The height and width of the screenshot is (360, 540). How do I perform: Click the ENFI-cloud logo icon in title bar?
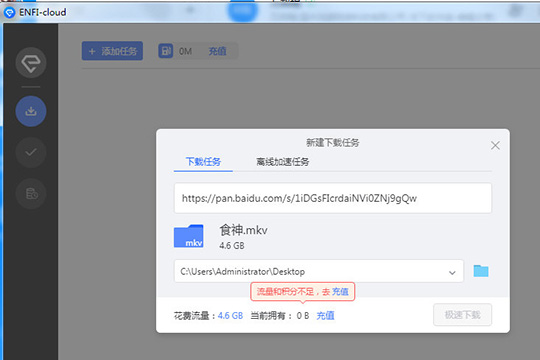pyautogui.click(x=9, y=13)
